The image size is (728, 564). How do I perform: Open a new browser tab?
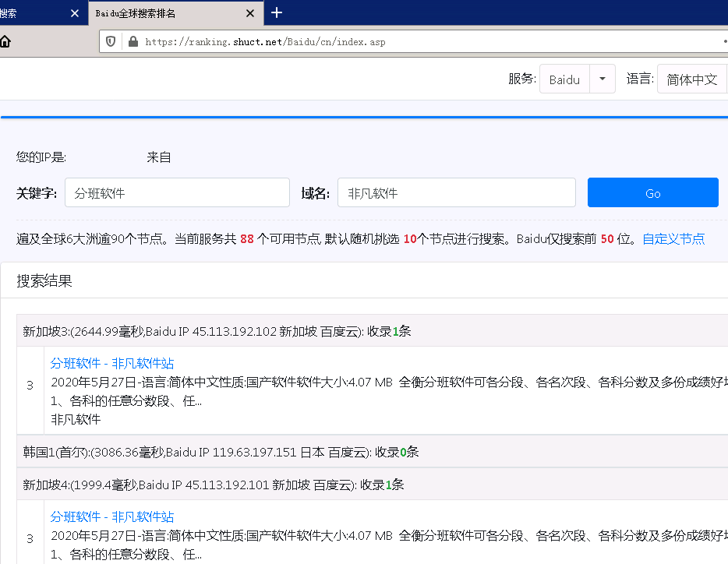tap(277, 13)
